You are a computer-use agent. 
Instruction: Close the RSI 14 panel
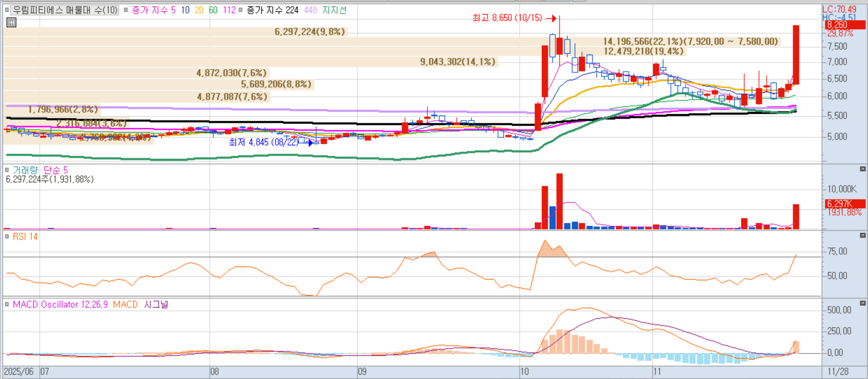point(862,235)
